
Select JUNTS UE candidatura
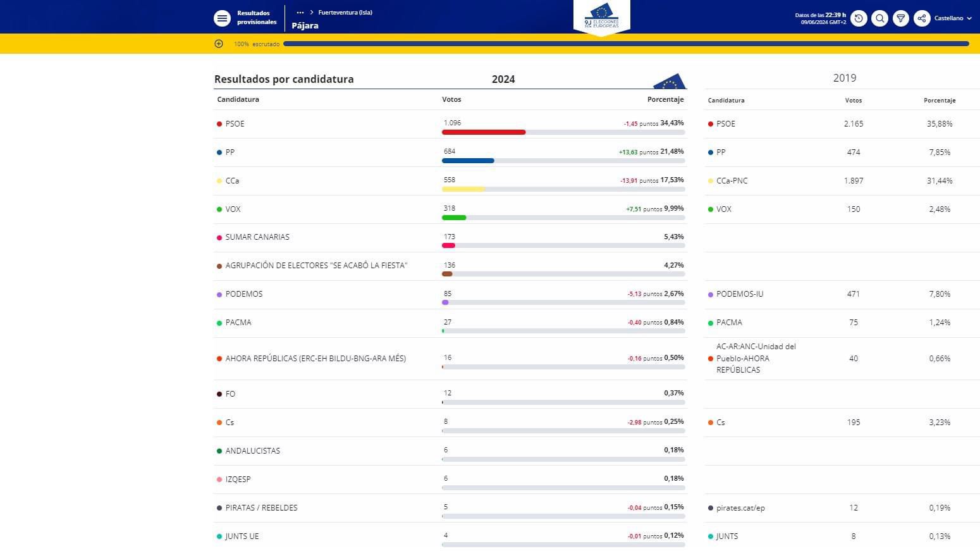[x=242, y=536]
